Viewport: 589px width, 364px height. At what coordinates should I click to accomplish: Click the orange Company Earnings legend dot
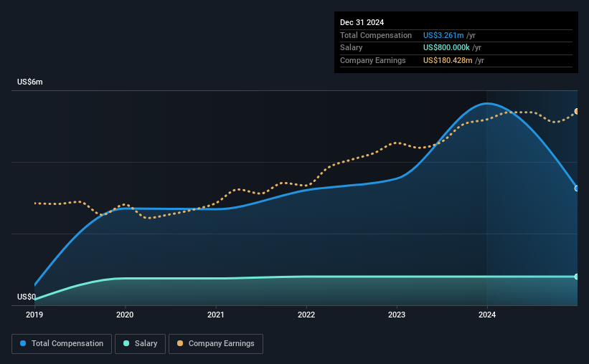coord(180,343)
